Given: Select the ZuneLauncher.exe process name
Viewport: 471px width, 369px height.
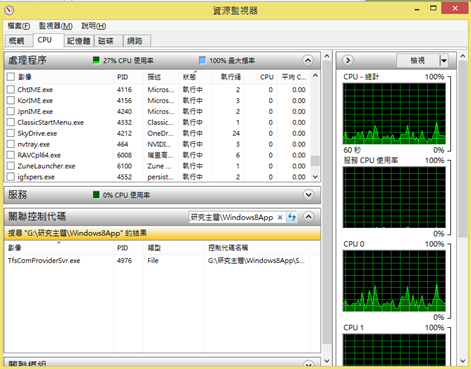Looking at the screenshot, I should 46,166.
